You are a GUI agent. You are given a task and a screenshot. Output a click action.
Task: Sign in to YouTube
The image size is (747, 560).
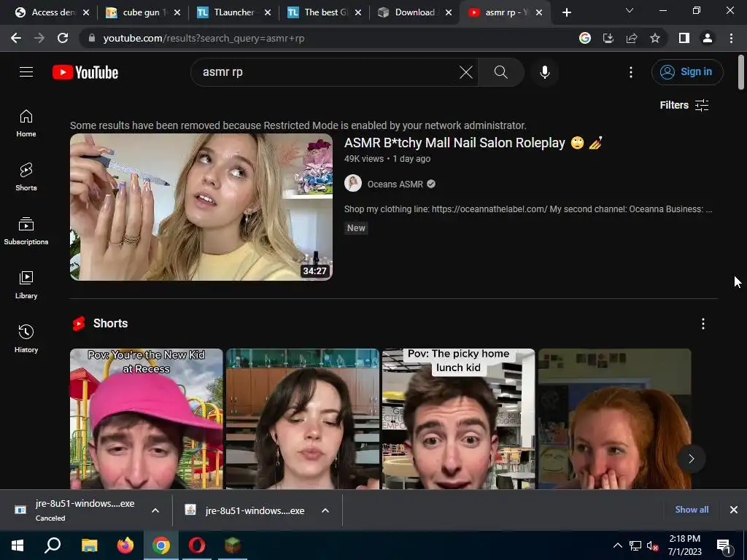[x=686, y=72]
